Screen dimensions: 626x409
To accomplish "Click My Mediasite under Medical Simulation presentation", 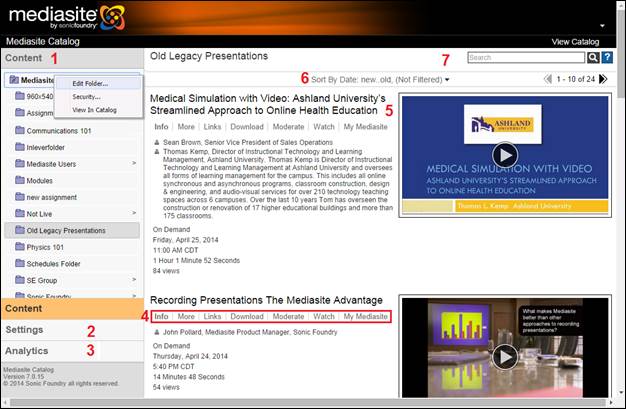I will tap(365, 127).
